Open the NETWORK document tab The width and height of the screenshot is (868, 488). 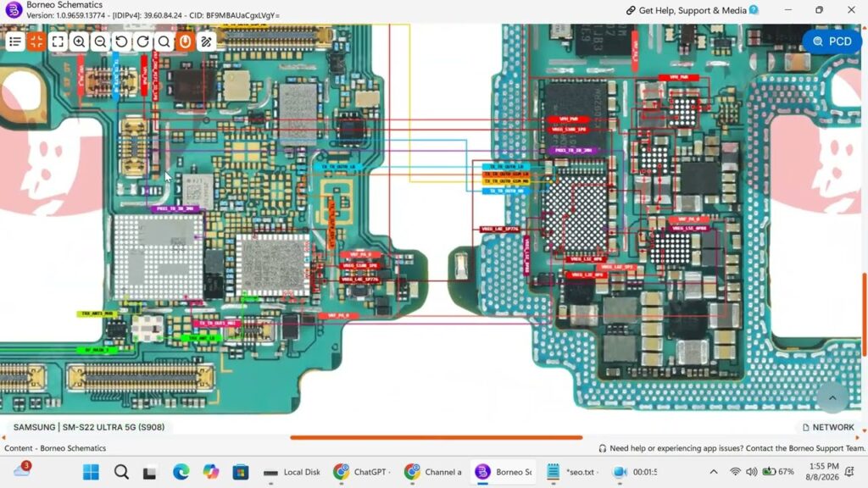[828, 427]
